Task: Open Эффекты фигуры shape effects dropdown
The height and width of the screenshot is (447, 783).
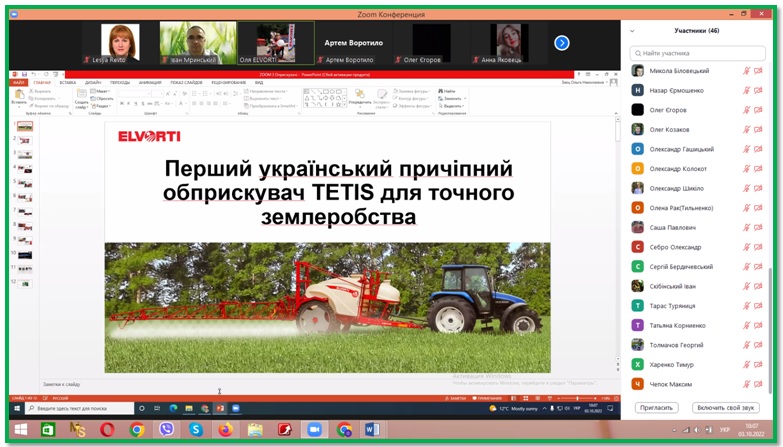Action: (x=412, y=106)
